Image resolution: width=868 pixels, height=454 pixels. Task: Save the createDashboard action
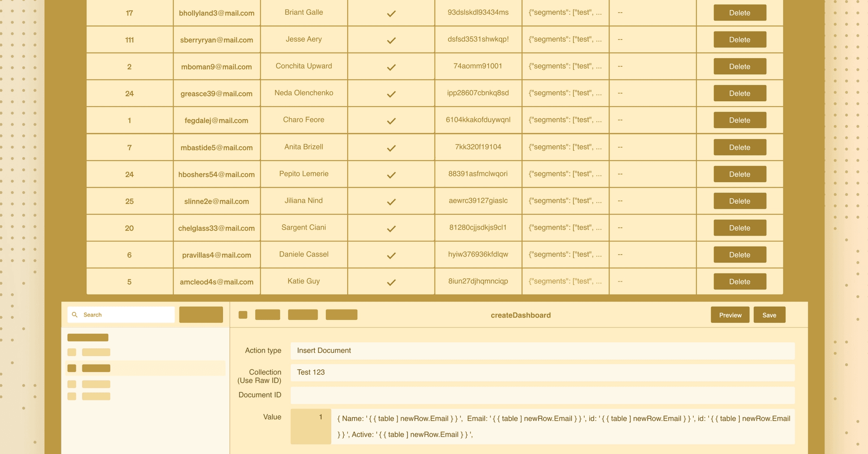coord(769,315)
